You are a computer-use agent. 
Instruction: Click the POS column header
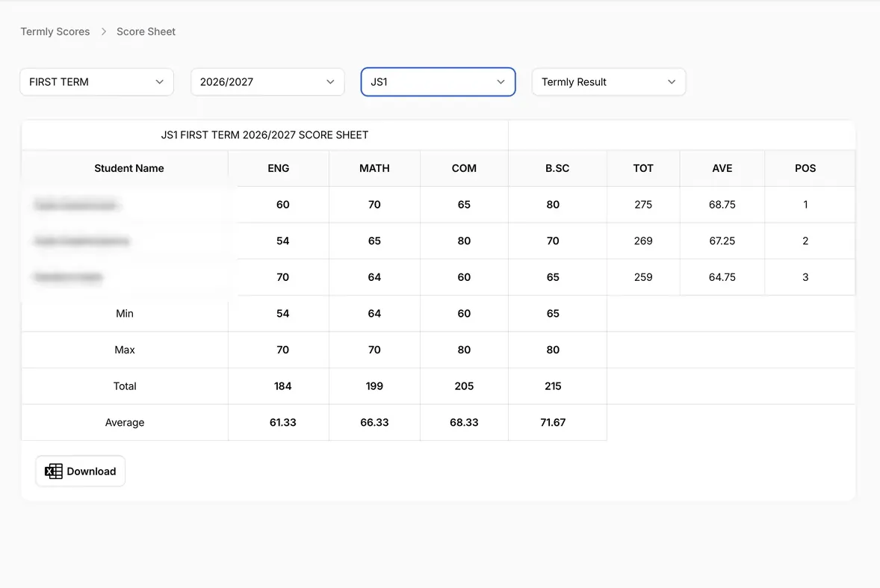(805, 168)
